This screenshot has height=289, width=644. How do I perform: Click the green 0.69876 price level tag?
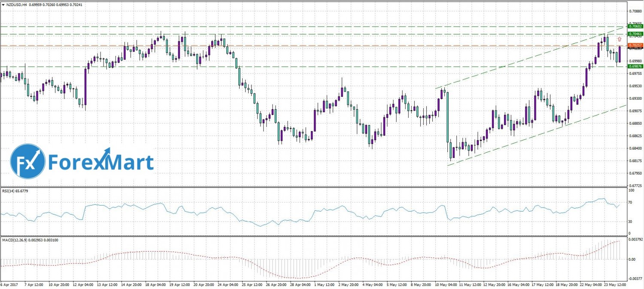[x=635, y=66]
